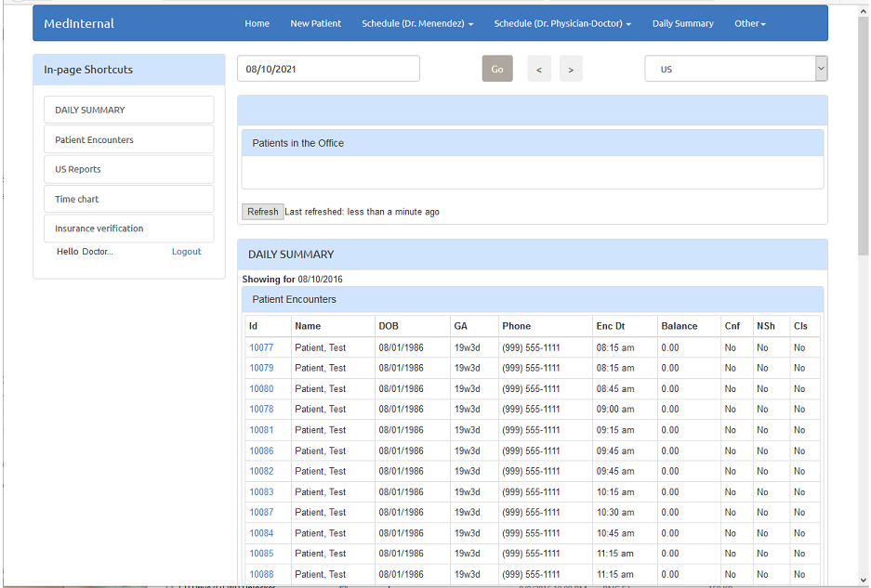871x588 pixels.
Task: Go to the previous day arrow button
Action: point(539,69)
